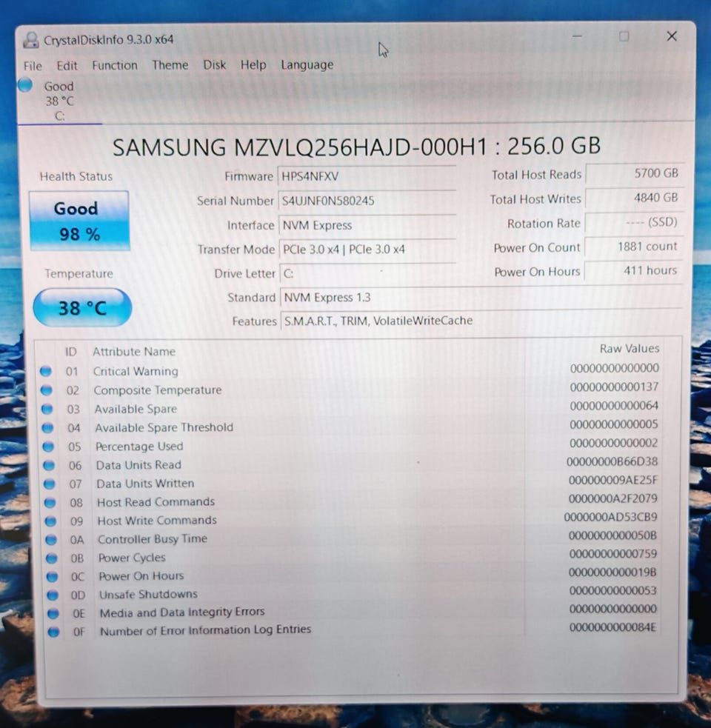711x728 pixels.
Task: Click the status dot of Unsafe Shutdowns row
Action: 53,595
